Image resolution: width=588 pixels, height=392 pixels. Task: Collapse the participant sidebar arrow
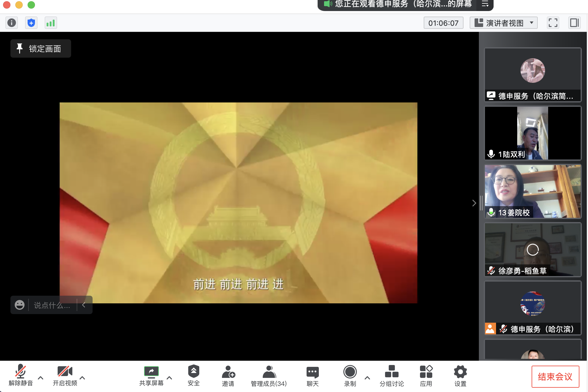474,203
